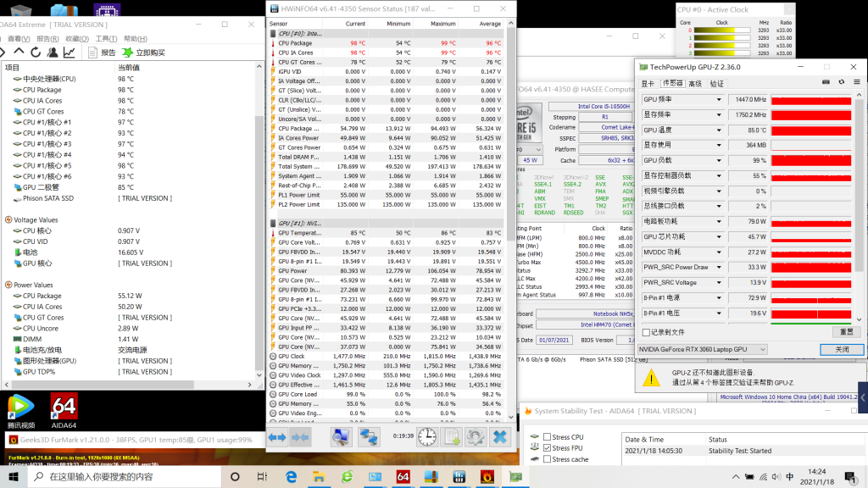Open the GPU selection dropdown in GPU-Z
The image size is (868, 488).
tap(702, 349)
